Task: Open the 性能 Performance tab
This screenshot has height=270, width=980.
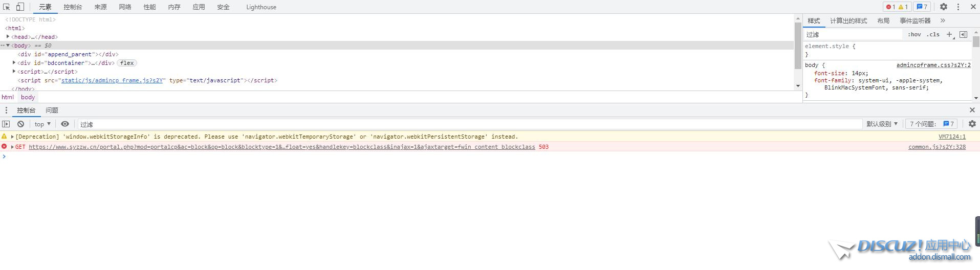Action: [149, 7]
